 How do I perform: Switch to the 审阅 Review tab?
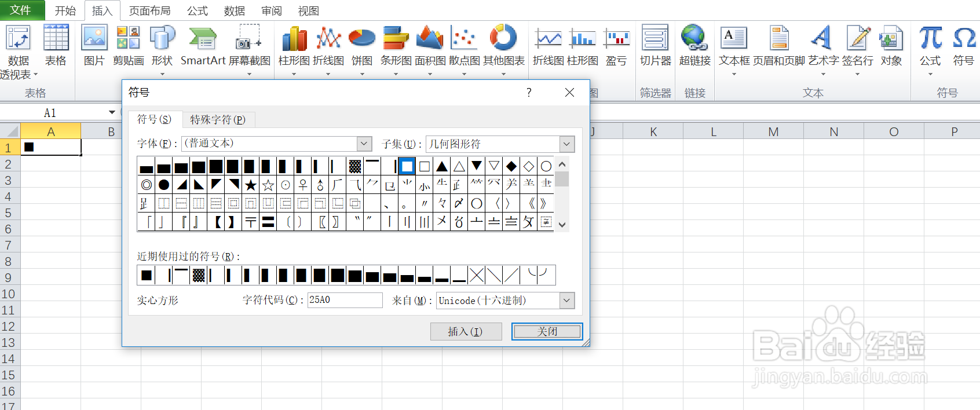tap(272, 11)
